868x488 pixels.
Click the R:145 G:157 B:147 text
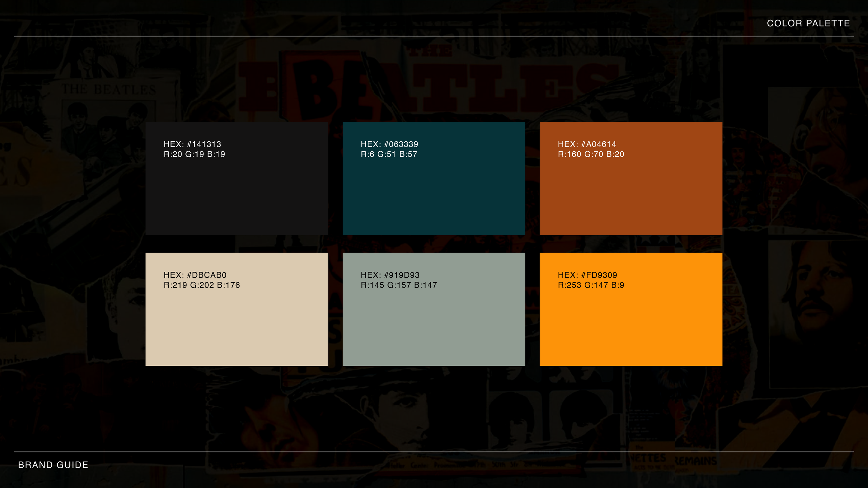click(x=399, y=285)
